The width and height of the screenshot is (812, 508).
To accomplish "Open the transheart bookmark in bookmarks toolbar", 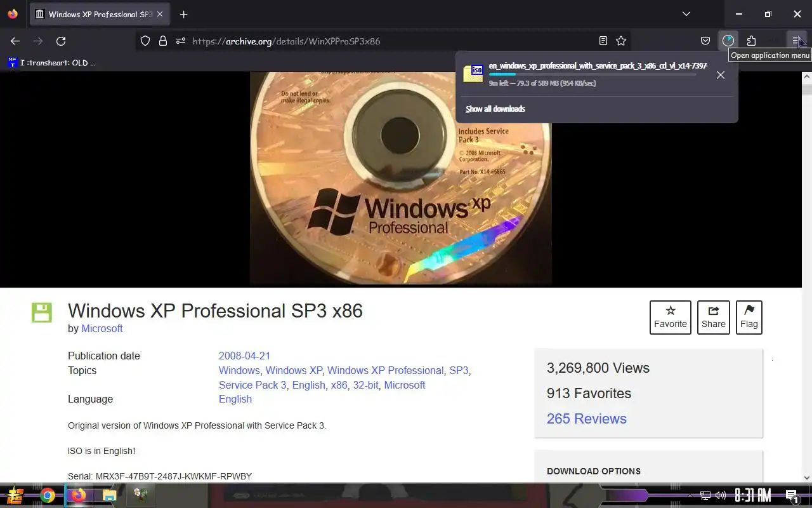I will 51,62.
